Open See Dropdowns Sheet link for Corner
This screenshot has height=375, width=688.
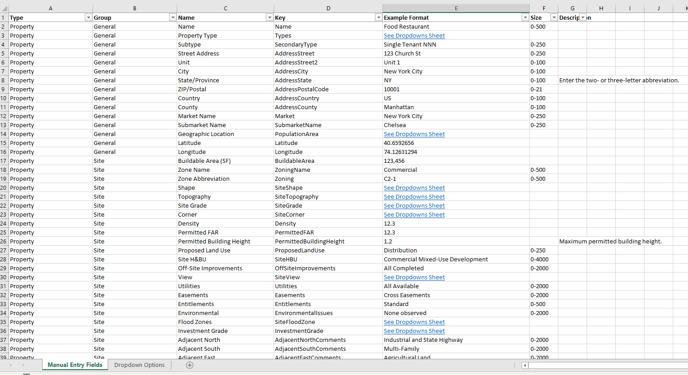[414, 214]
